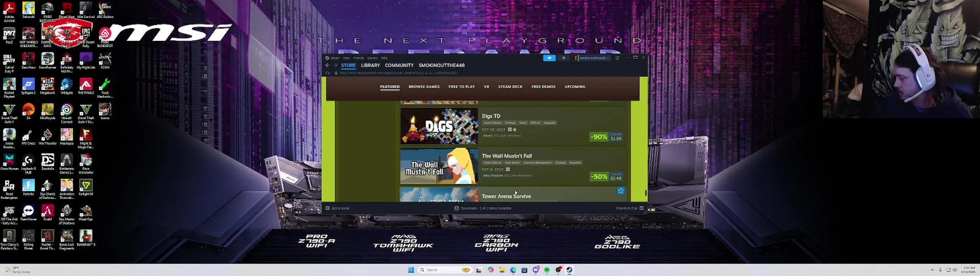Open File Explorer from the taskbar

pos(502,270)
